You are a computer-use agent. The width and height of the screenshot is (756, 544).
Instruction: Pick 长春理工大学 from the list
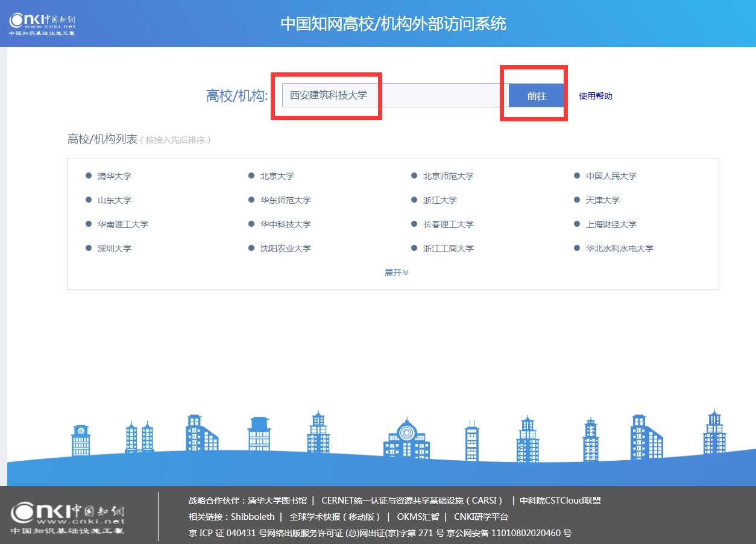pyautogui.click(x=449, y=224)
